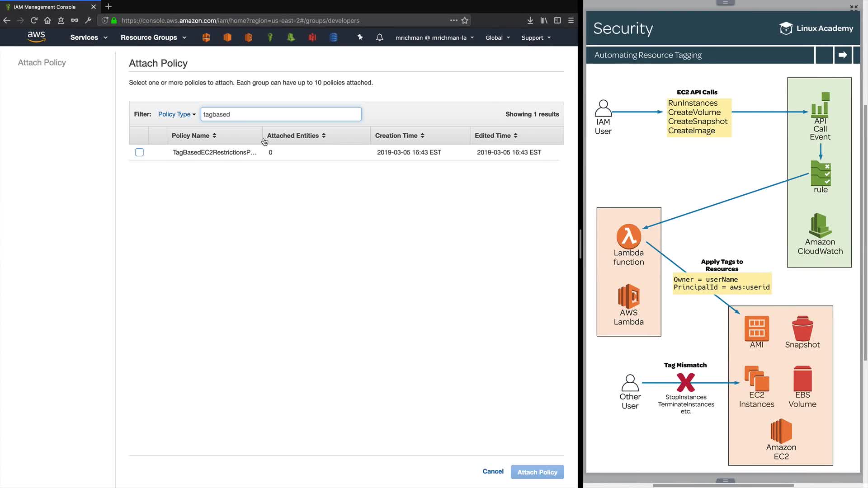Open the Support menu
Image resolution: width=868 pixels, height=488 pixels.
[536, 38]
